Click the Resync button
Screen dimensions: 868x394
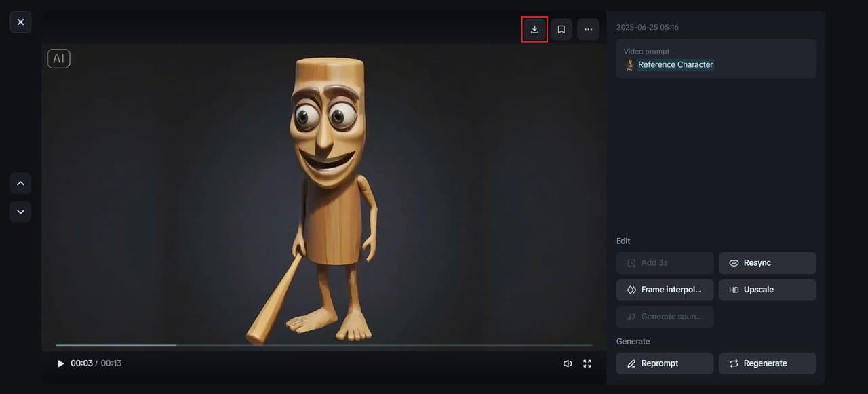coord(768,263)
